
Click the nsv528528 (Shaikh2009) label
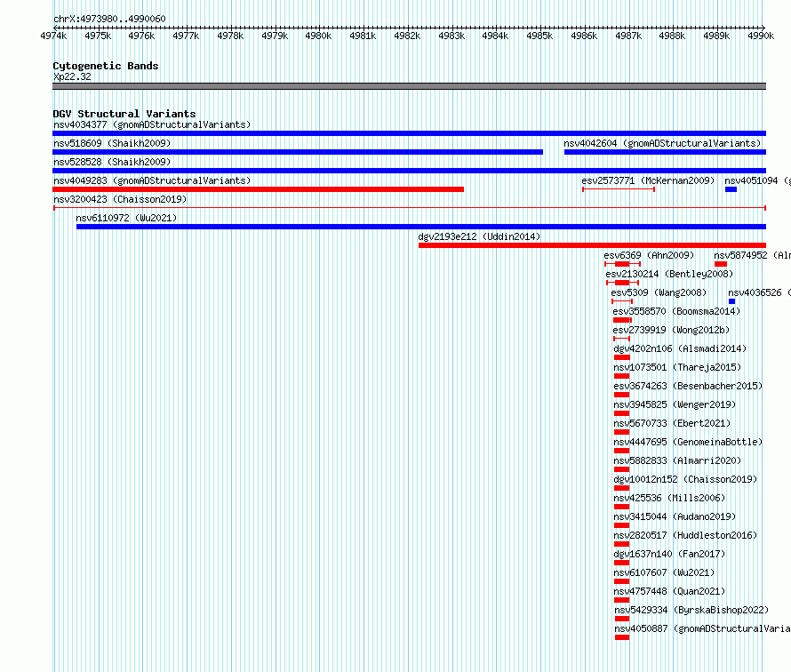pos(112,162)
